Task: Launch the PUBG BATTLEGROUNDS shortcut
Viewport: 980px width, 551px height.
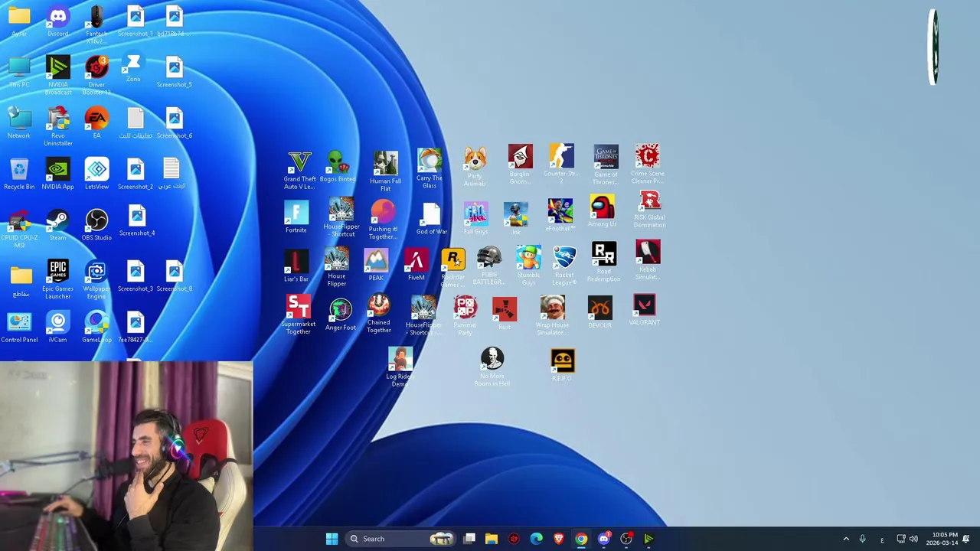Action: pyautogui.click(x=488, y=266)
